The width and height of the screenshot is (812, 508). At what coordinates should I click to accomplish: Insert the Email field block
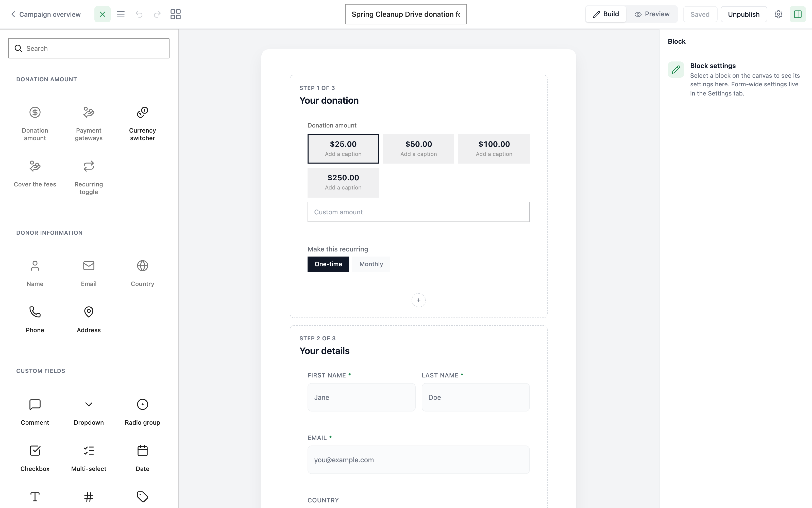tap(89, 273)
